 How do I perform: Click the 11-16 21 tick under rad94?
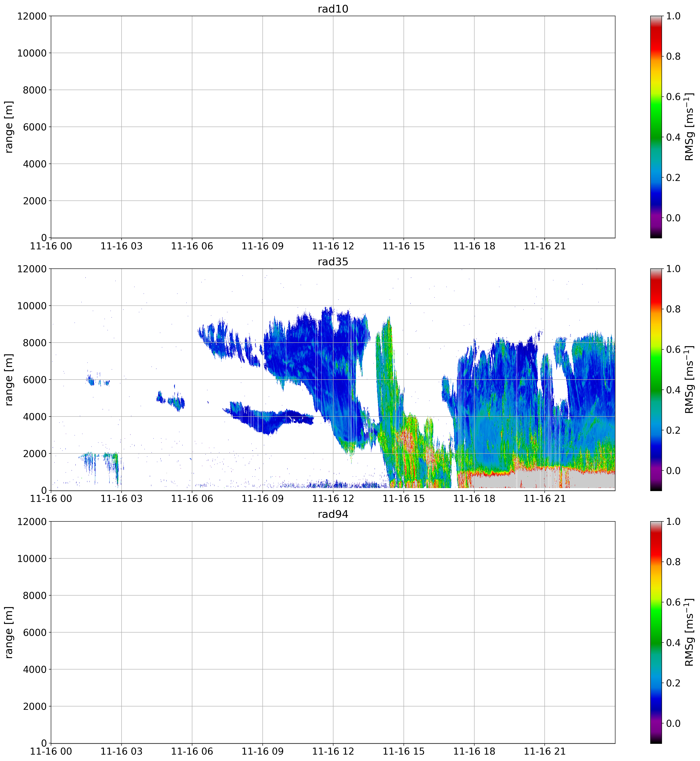(544, 751)
